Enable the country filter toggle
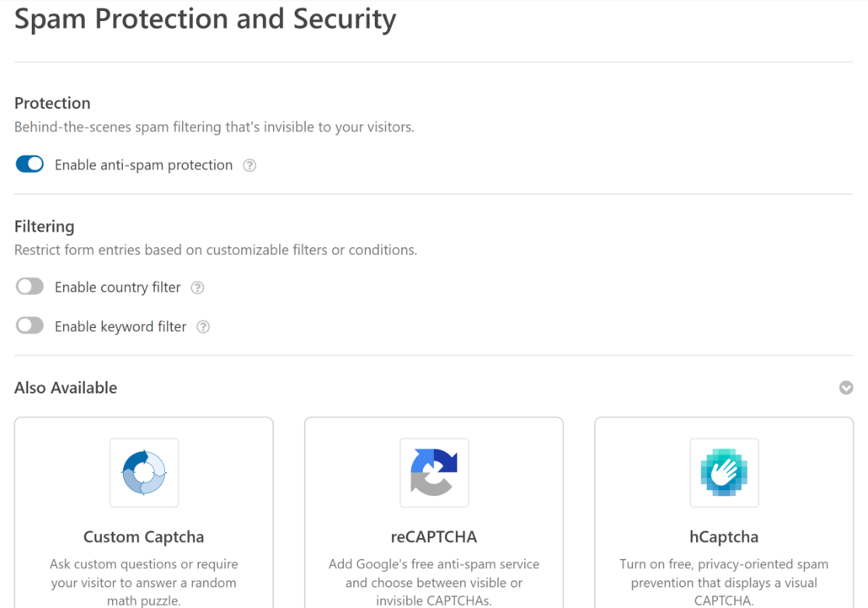 pyautogui.click(x=30, y=287)
